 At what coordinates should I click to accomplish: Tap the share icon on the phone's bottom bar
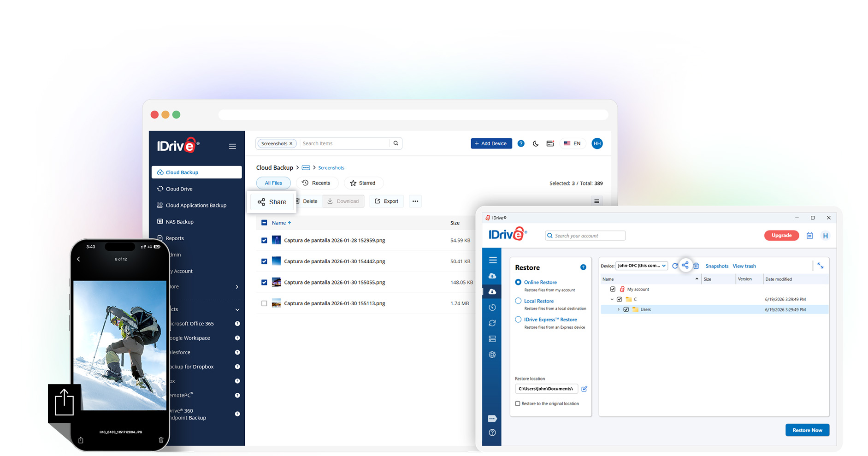(x=81, y=440)
